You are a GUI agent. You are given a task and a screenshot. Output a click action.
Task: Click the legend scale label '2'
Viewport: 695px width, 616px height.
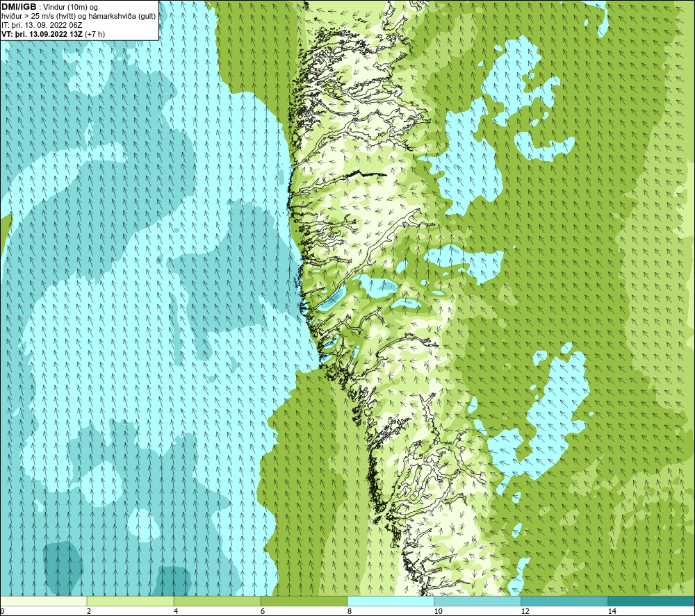[x=89, y=612]
